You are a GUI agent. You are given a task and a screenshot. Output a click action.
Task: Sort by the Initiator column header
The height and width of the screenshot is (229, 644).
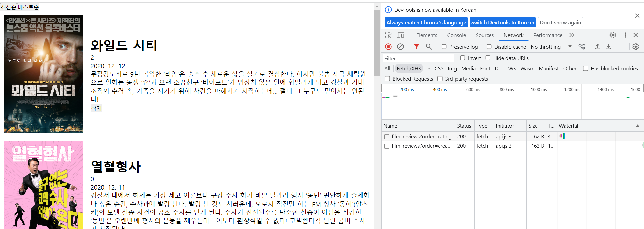[x=510, y=126]
